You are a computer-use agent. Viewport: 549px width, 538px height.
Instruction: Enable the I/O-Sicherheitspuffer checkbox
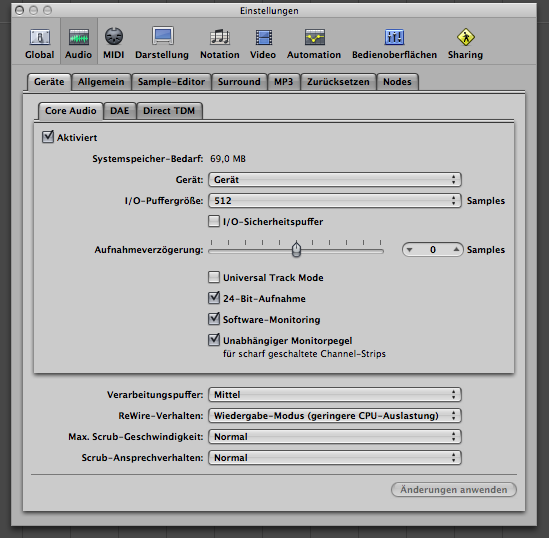[x=214, y=221]
